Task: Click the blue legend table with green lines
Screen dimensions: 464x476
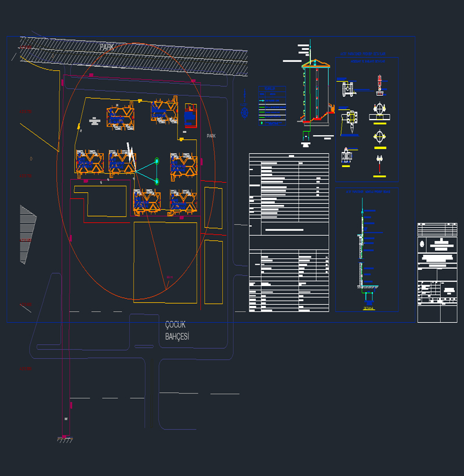Action: pos(272,105)
